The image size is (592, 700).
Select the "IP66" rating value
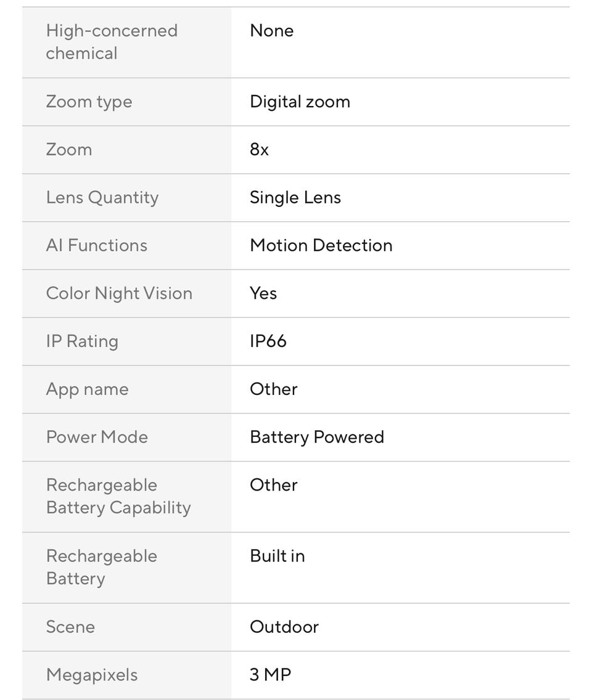pyautogui.click(x=268, y=341)
